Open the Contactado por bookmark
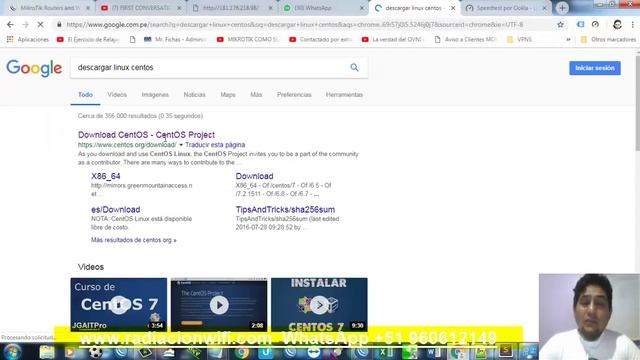This screenshot has height=360, width=640. [x=321, y=40]
